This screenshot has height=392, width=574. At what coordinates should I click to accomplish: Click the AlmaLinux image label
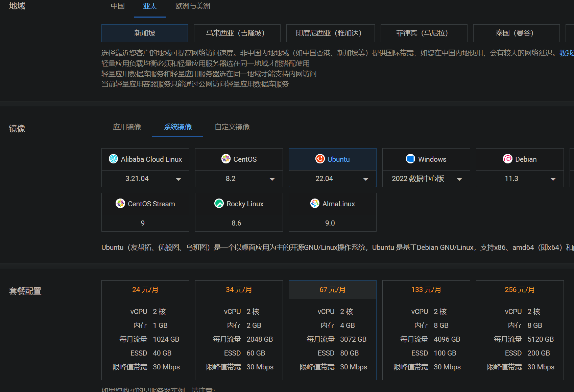(339, 204)
